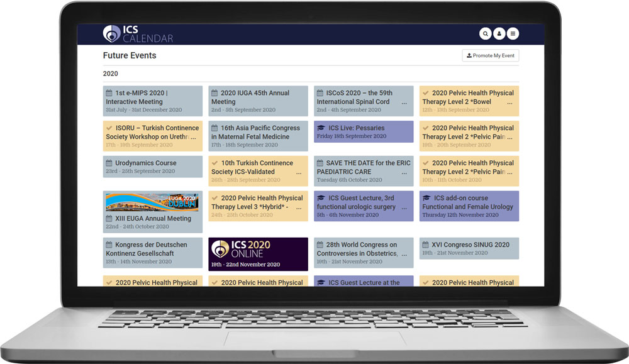Open the XIII EUGA Annual Meeting title
Screen dimensions: 629x364
(x=153, y=219)
